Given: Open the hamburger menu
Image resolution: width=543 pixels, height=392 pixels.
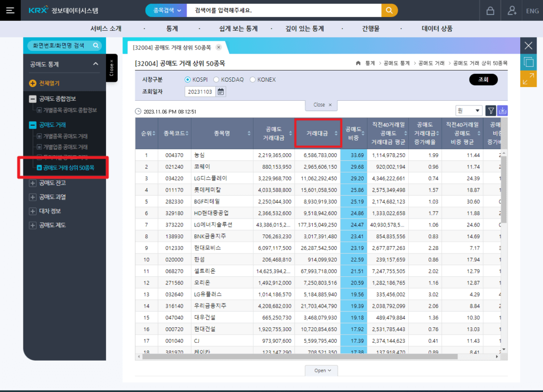Looking at the screenshot, I should (x=11, y=11).
